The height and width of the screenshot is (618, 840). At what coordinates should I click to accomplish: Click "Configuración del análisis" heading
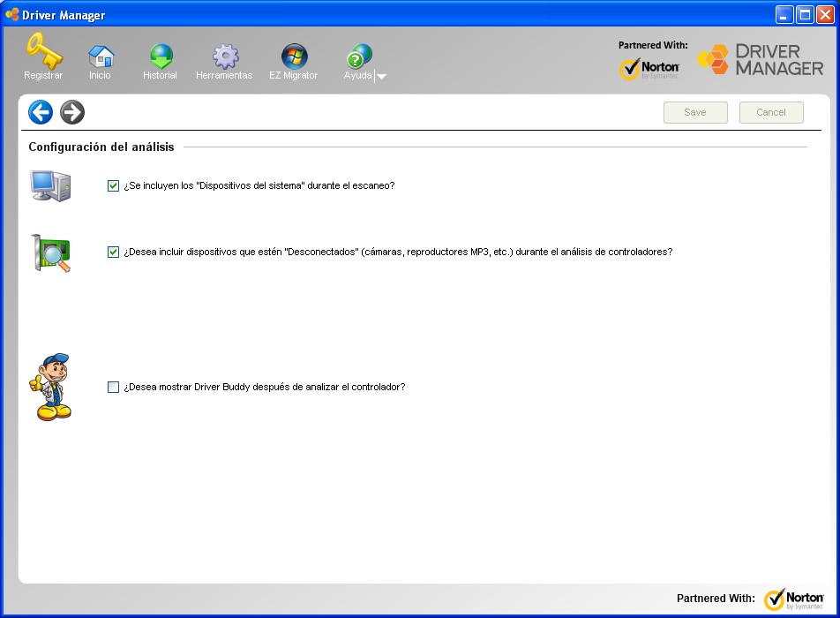[x=101, y=147]
